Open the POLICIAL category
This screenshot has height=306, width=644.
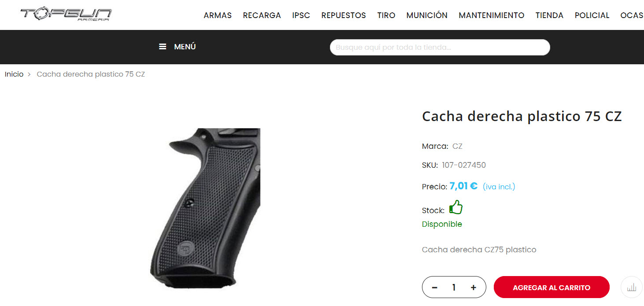tap(592, 15)
